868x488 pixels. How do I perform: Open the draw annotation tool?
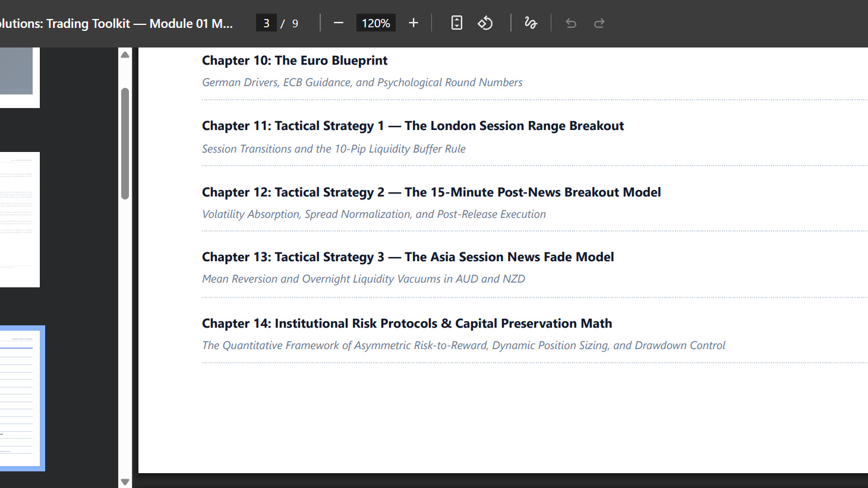tap(531, 23)
